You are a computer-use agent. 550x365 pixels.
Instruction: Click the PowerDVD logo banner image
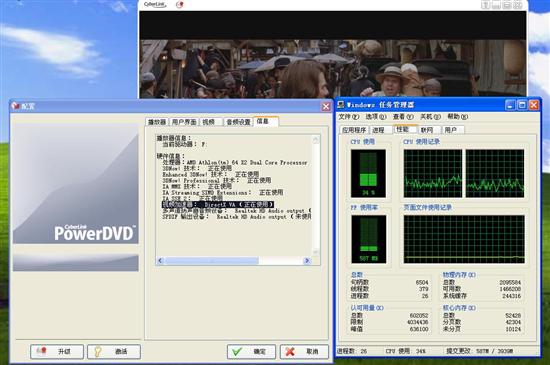[x=76, y=183]
